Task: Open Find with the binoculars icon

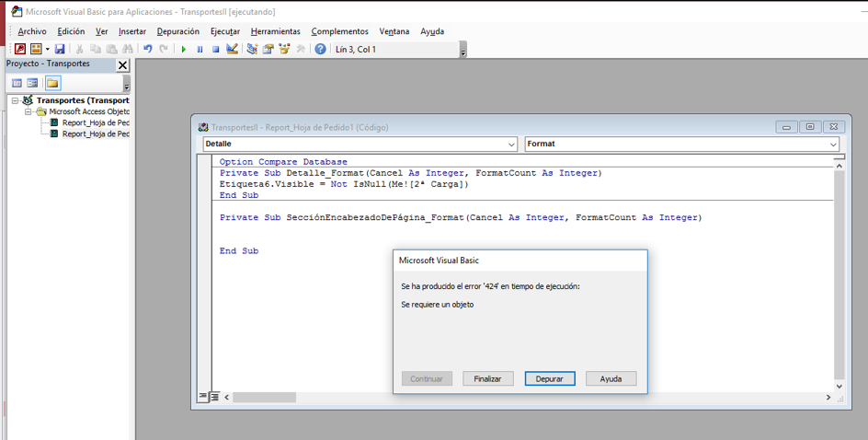Action: pos(127,50)
